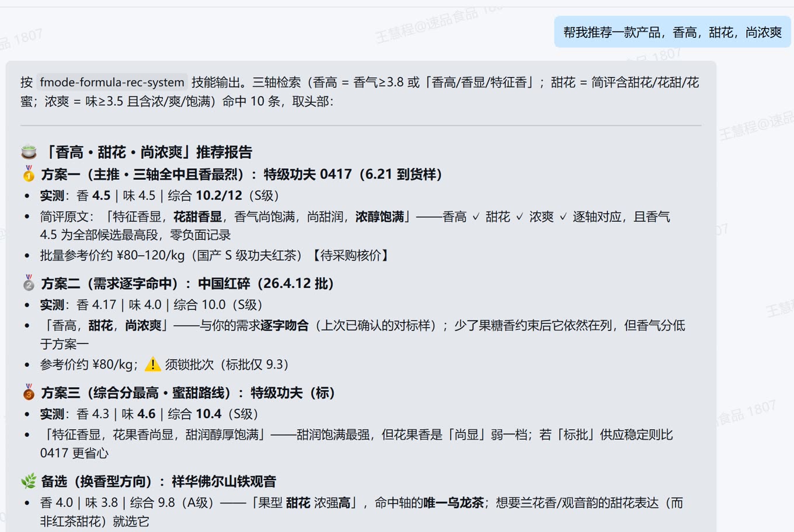Click the herb leaf icon beside 备选
794x532 pixels.
pyautogui.click(x=29, y=481)
